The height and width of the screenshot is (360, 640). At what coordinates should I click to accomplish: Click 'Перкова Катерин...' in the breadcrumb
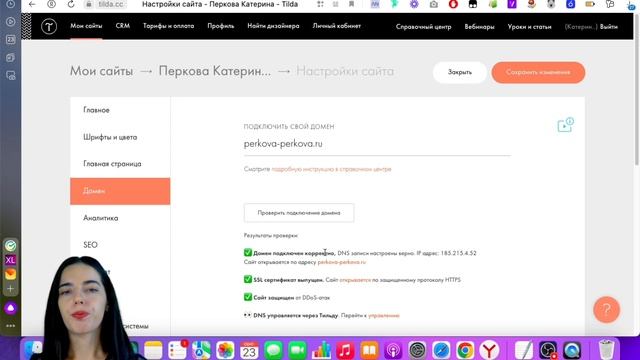[215, 71]
